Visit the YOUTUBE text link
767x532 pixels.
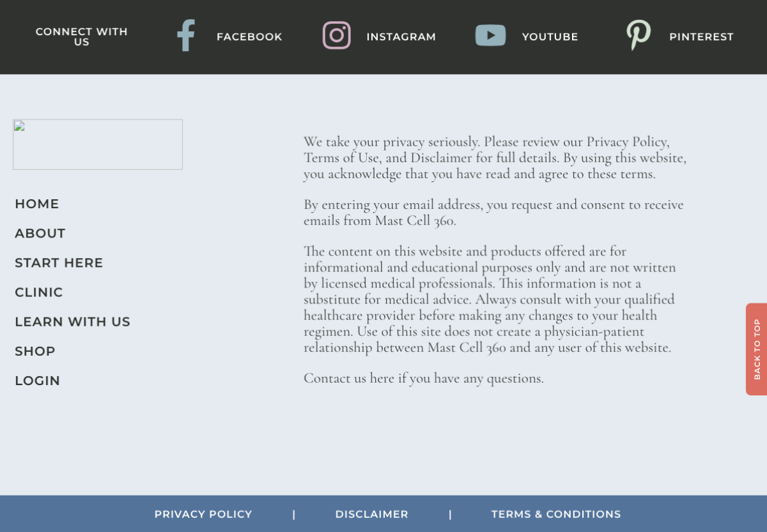(550, 37)
